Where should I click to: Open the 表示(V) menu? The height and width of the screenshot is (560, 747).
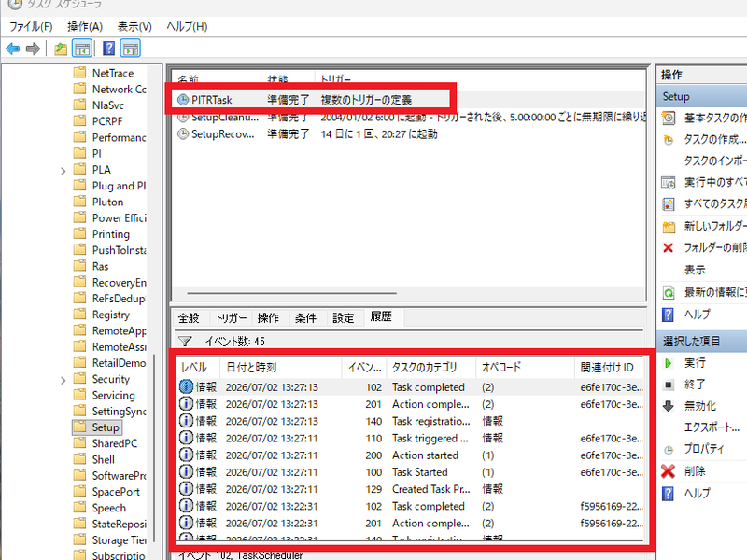pos(134,27)
